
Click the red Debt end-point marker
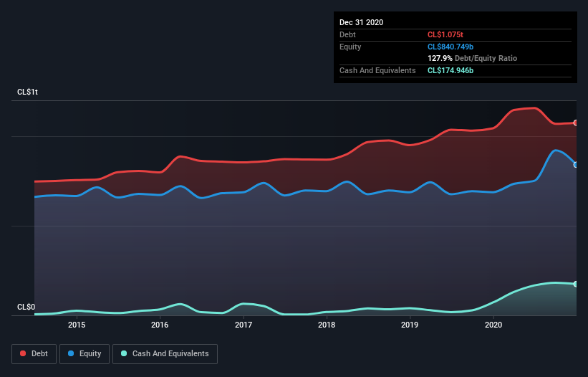[x=576, y=123]
